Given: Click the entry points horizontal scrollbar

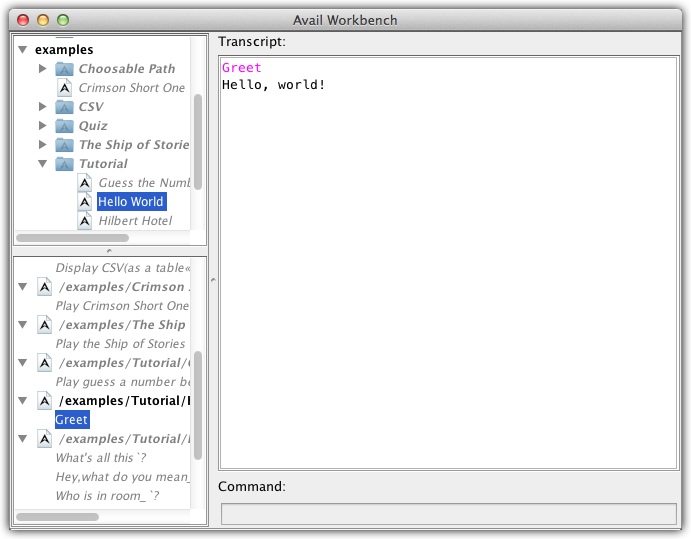Looking at the screenshot, I should (57, 517).
